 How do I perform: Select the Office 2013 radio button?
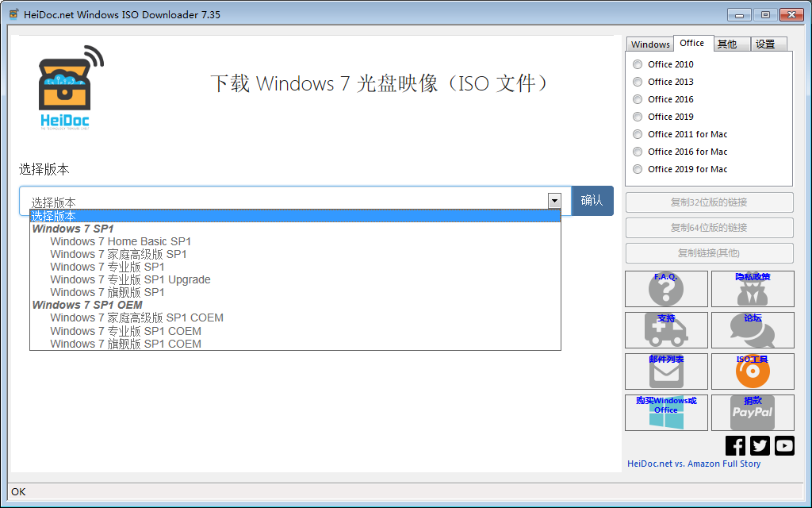point(638,82)
